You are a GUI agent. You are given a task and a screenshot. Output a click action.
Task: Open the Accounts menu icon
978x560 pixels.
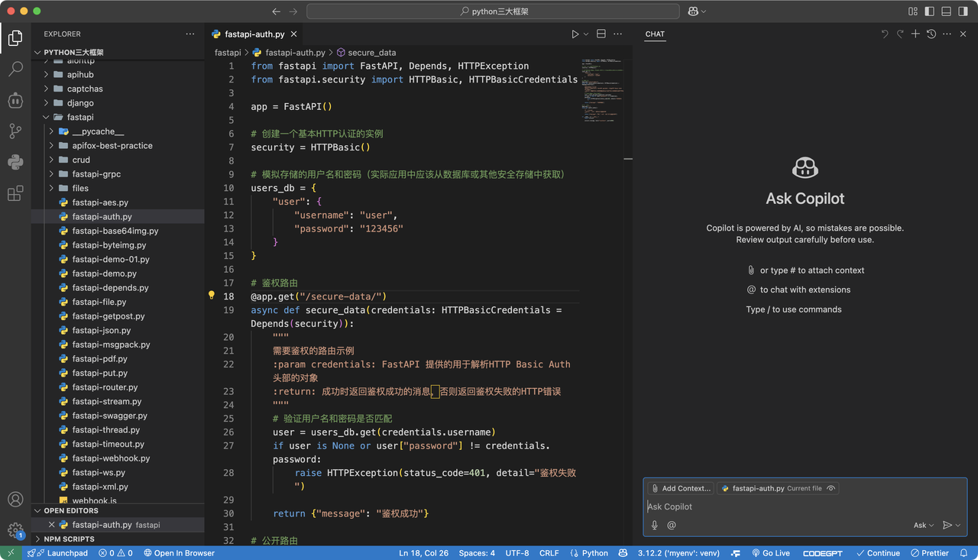[15, 500]
